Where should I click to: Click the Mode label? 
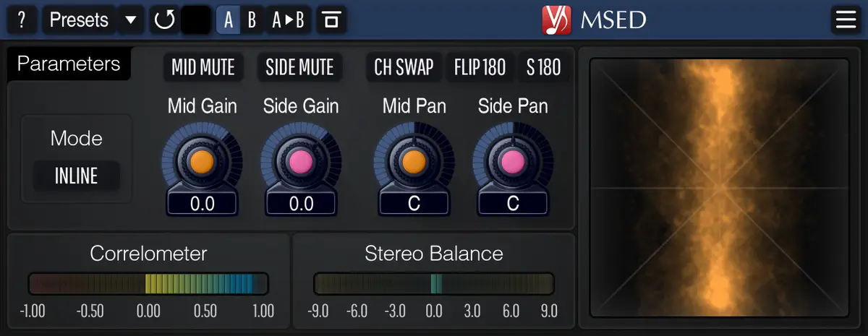[x=77, y=139]
